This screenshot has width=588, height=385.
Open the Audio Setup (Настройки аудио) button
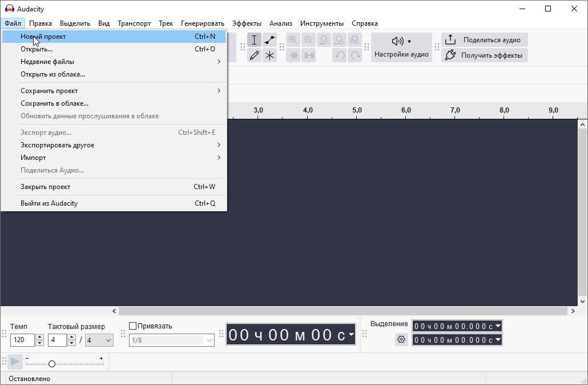[401, 47]
